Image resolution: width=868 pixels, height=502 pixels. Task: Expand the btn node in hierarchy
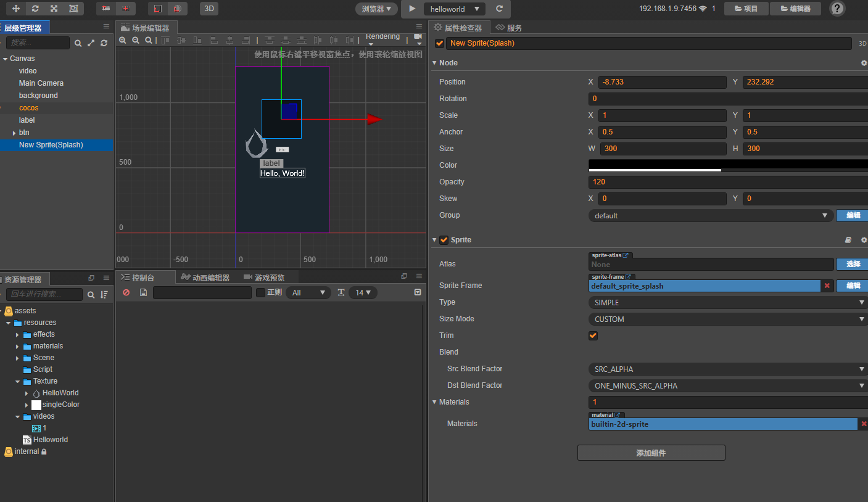click(x=14, y=133)
